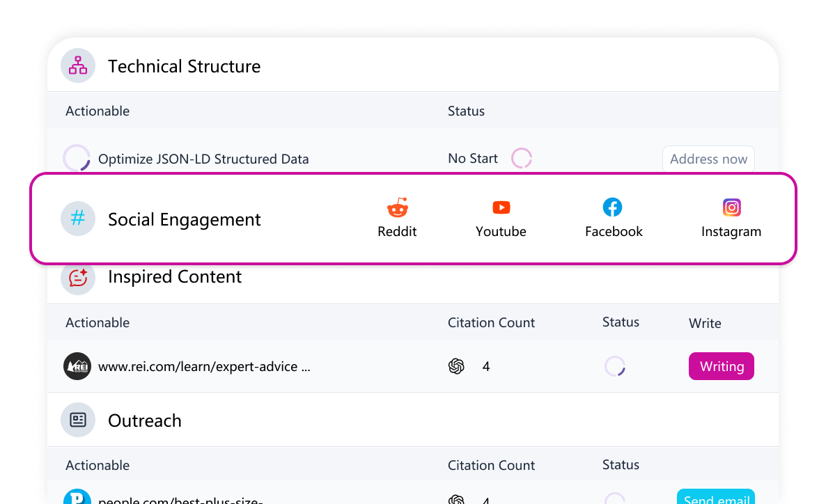The width and height of the screenshot is (826, 504).
Task: Click the status ring in REI row
Action: tap(614, 366)
